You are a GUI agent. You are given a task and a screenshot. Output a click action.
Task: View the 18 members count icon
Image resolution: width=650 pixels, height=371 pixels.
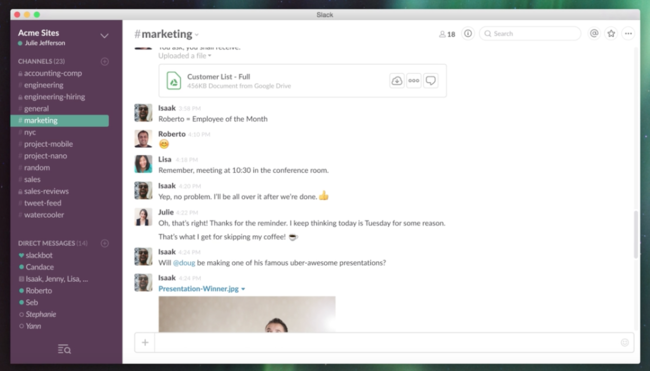[447, 34]
